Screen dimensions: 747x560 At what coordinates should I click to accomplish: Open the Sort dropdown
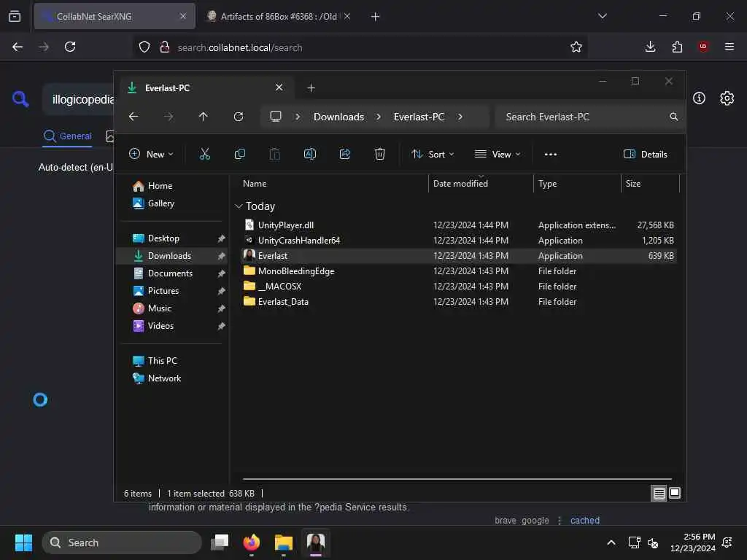point(433,154)
